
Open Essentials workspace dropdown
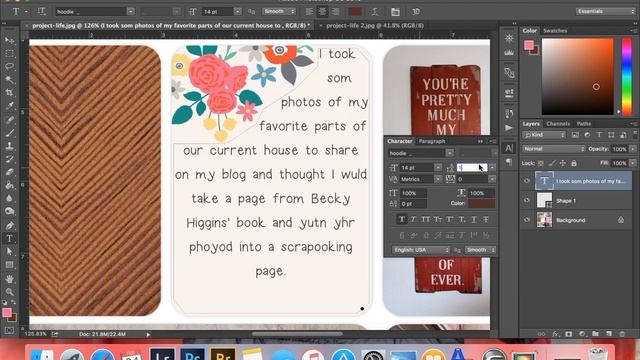(x=606, y=11)
